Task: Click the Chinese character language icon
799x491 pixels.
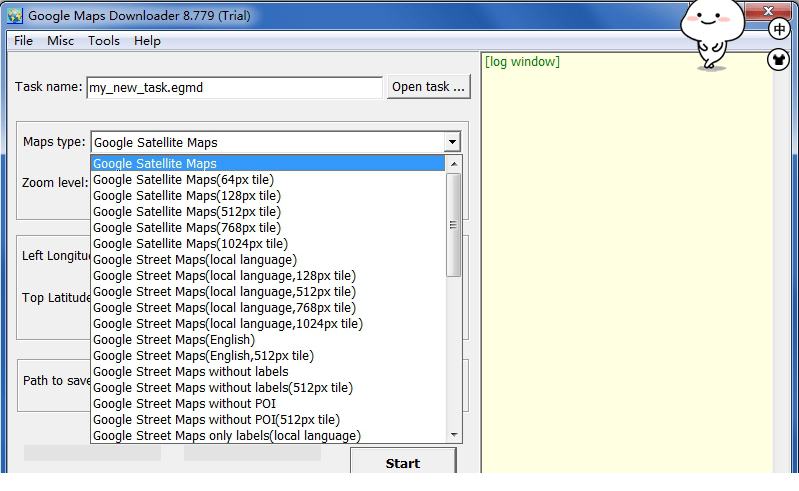Action: [779, 29]
